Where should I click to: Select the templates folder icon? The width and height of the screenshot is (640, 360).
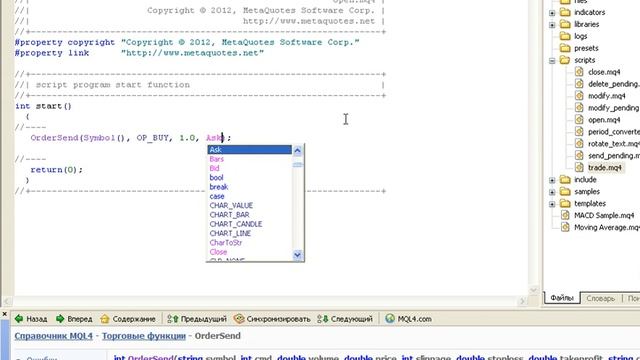565,203
